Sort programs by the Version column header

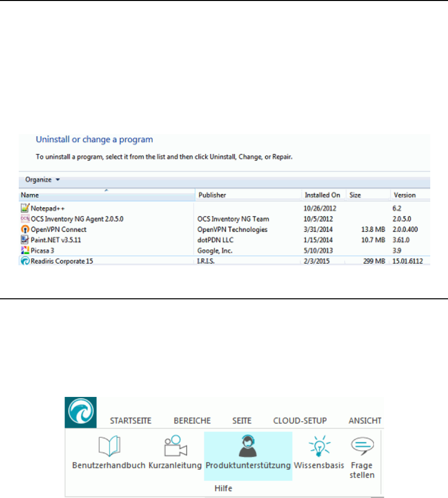coord(410,195)
